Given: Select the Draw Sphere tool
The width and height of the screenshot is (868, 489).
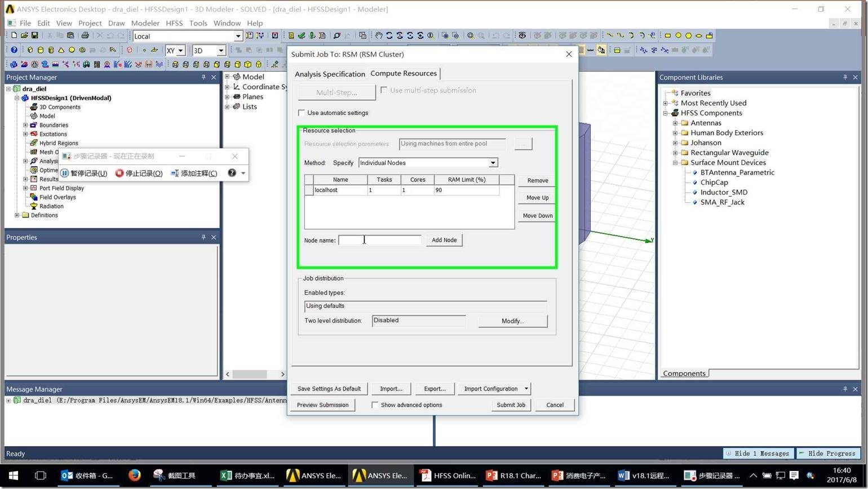Looking at the screenshot, I should point(72,50).
